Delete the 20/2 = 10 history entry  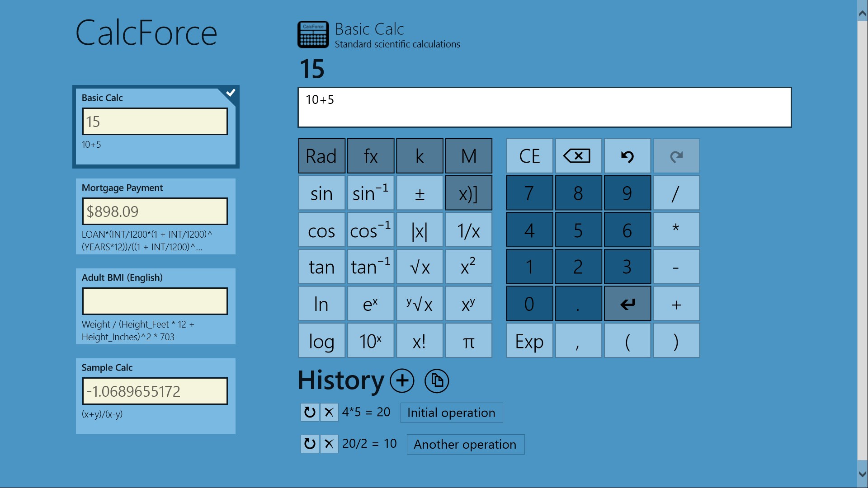(329, 444)
